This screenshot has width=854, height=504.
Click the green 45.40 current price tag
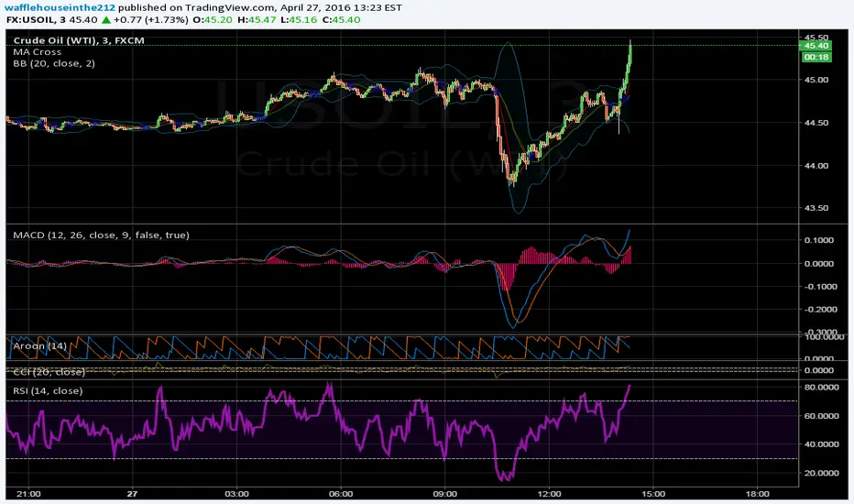pyautogui.click(x=816, y=46)
